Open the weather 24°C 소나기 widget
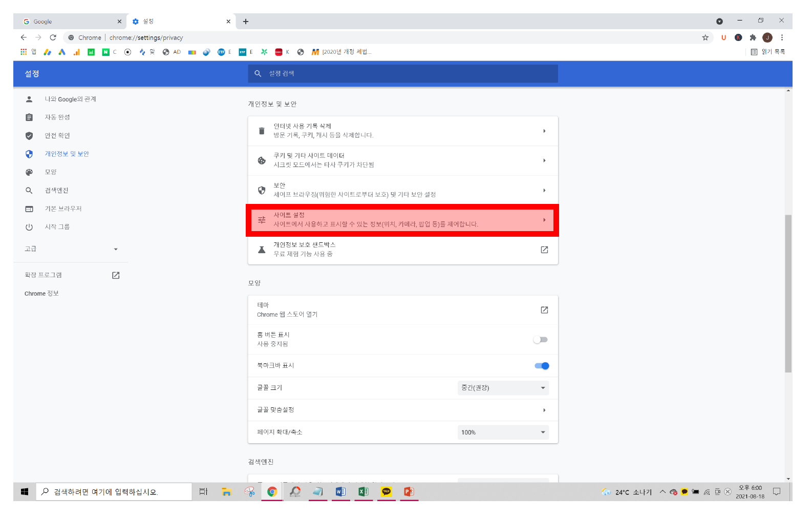This screenshot has width=812, height=517. (627, 492)
